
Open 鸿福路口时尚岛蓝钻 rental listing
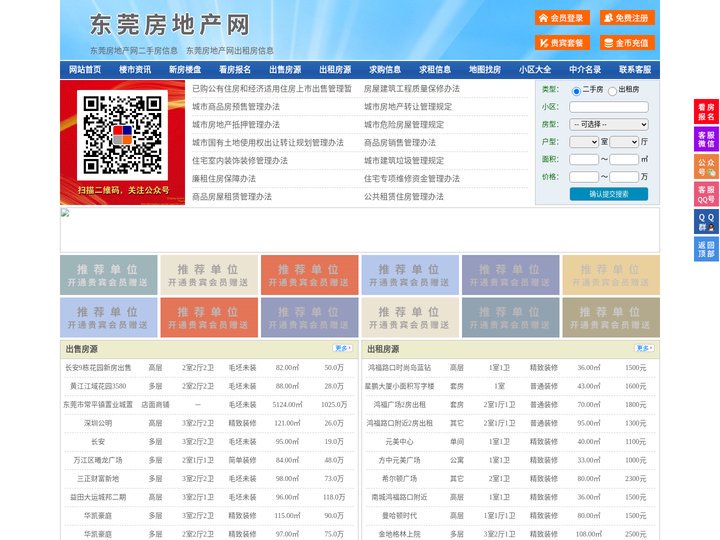coord(399,368)
